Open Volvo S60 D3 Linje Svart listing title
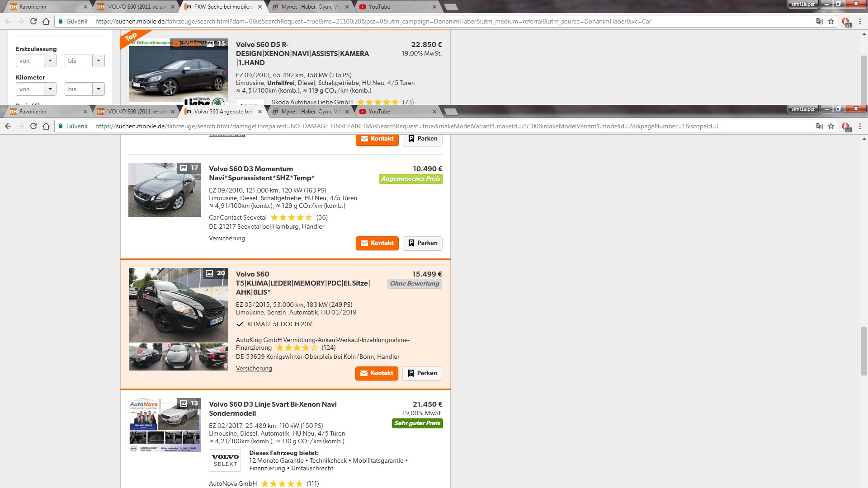 (x=273, y=409)
